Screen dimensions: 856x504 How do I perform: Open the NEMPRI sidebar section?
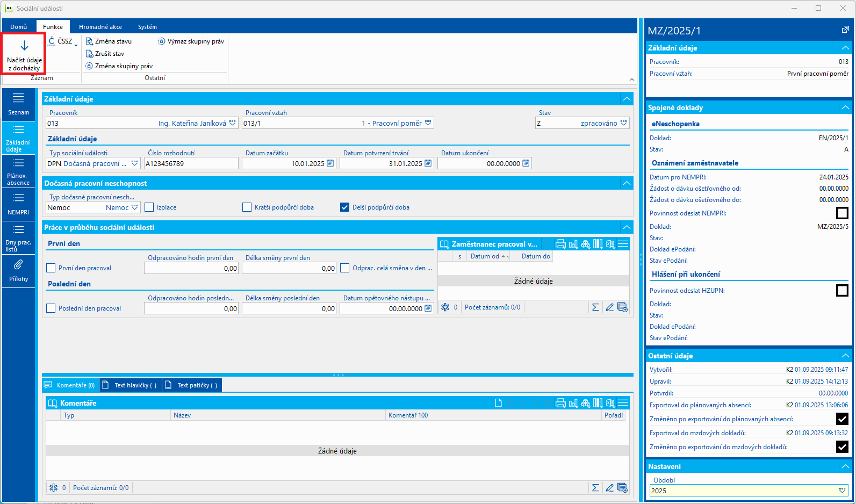point(18,205)
